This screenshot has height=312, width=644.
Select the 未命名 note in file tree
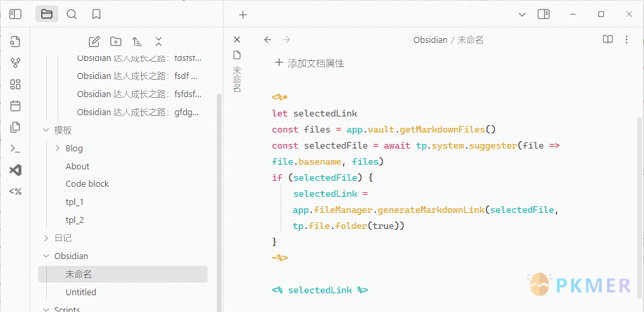(x=123, y=275)
